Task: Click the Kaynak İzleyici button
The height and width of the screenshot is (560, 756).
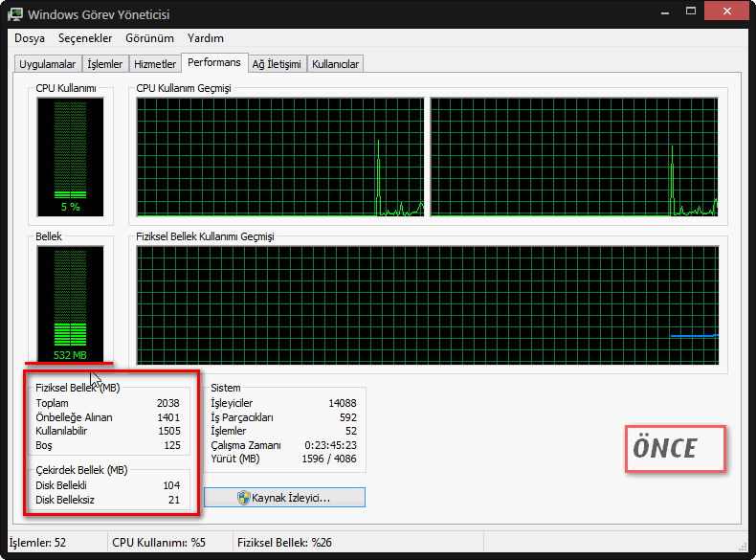Action: (x=284, y=497)
